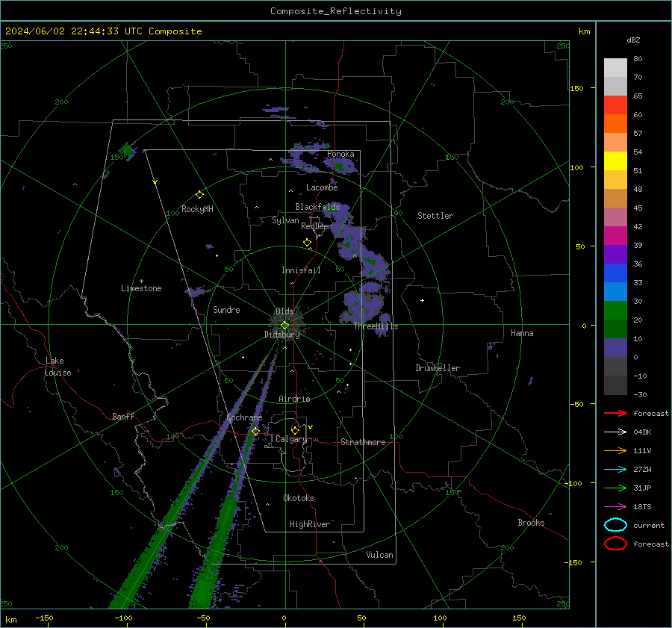Screen dimensions: 672x628
Task: Click the -100 tick on right km axis
Action: click(x=575, y=483)
